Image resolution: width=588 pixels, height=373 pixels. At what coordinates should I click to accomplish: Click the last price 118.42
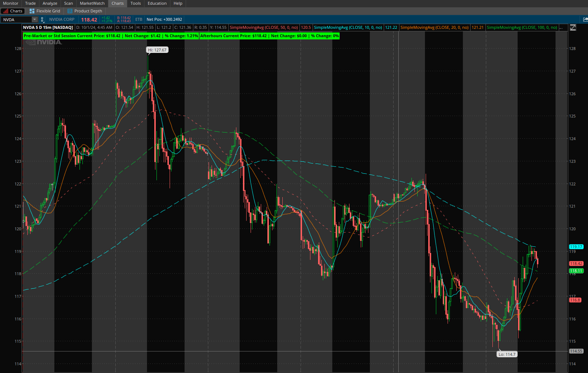[89, 20]
